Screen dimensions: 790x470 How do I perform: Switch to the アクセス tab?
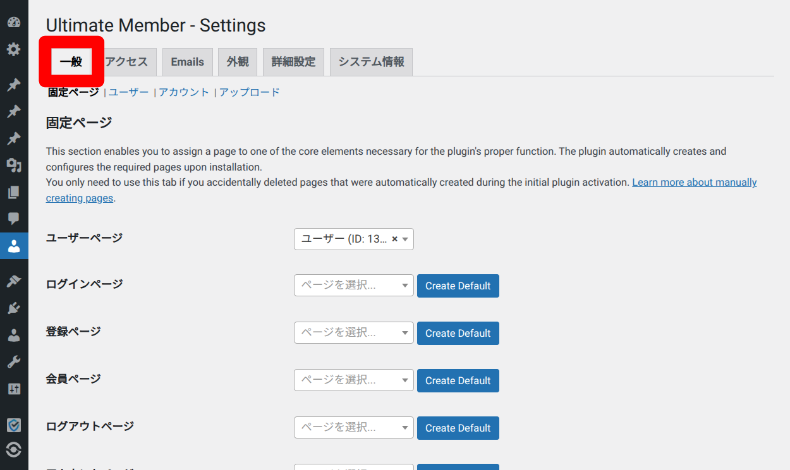click(x=126, y=62)
